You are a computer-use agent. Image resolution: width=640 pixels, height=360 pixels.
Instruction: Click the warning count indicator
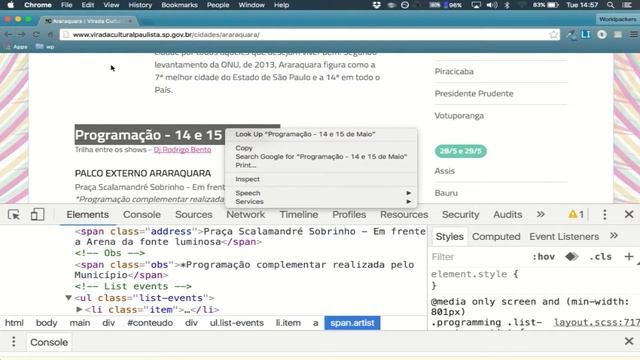pyautogui.click(x=576, y=214)
